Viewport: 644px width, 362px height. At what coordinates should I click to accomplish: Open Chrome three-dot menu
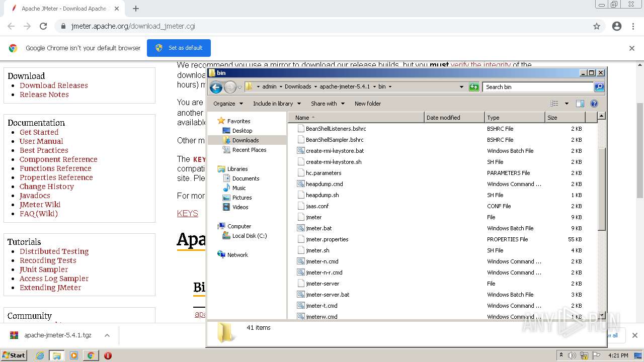[x=632, y=26]
